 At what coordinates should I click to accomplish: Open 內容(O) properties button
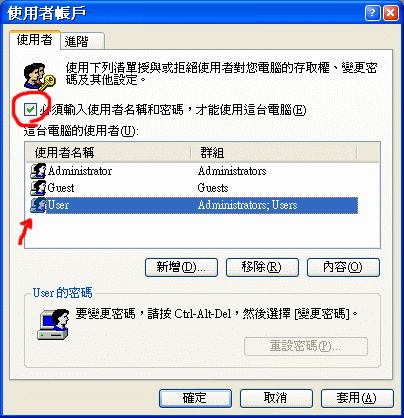coord(343,267)
